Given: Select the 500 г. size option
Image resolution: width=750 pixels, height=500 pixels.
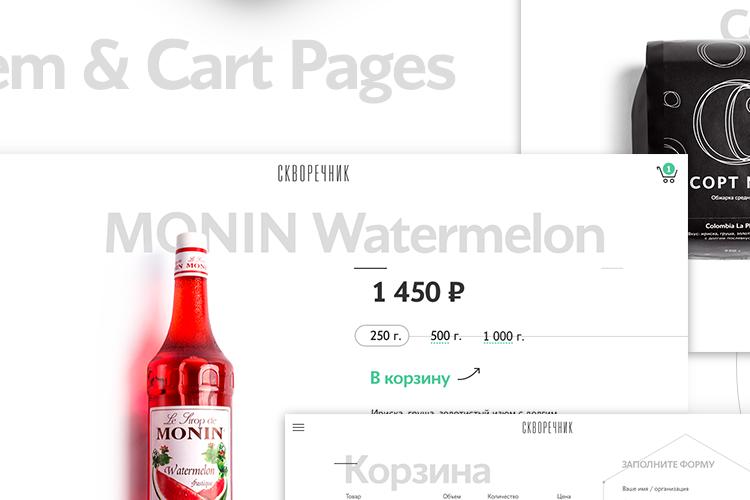Looking at the screenshot, I should (x=446, y=336).
